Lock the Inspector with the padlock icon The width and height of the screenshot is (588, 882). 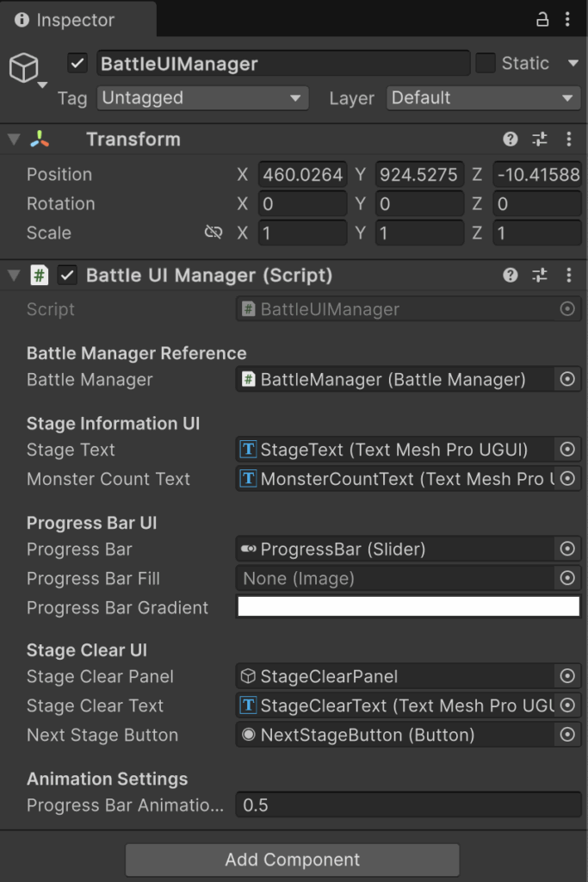point(542,20)
